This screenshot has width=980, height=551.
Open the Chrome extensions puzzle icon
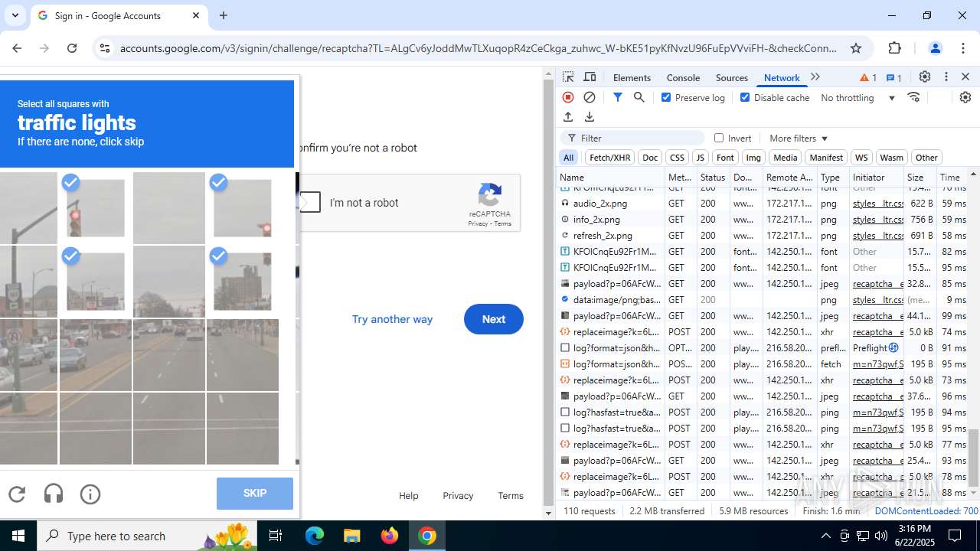click(895, 48)
